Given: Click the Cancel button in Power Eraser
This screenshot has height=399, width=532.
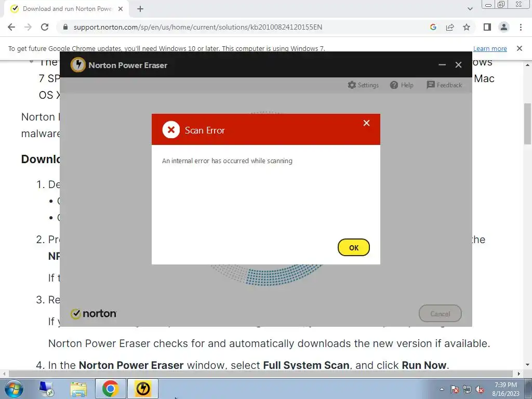Looking at the screenshot, I should pos(440,313).
